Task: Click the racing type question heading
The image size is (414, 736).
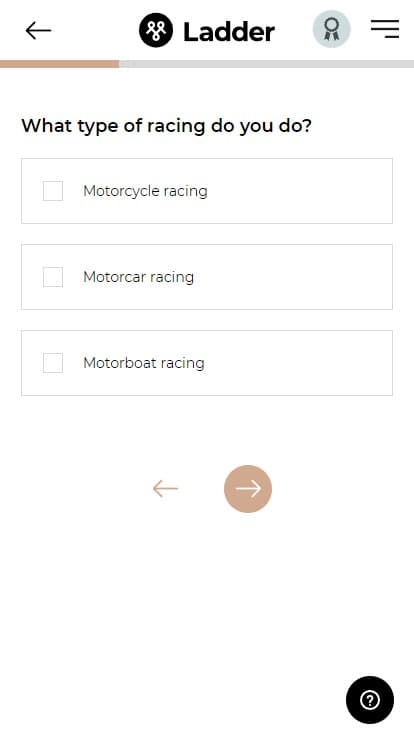Action: click(167, 126)
